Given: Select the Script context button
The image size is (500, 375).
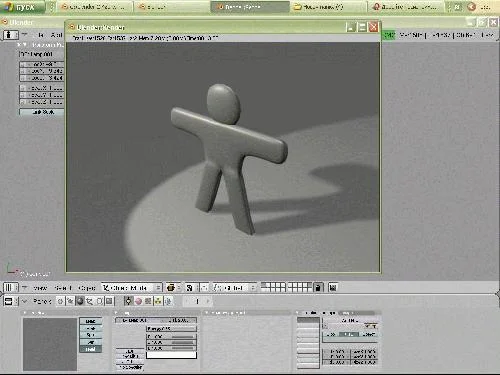Looking at the screenshot, I should (x=70, y=301).
